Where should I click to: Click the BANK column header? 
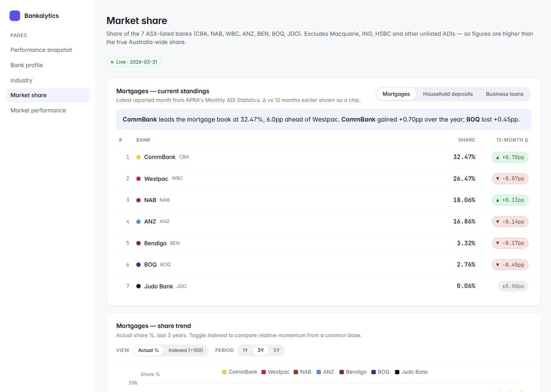pos(143,140)
